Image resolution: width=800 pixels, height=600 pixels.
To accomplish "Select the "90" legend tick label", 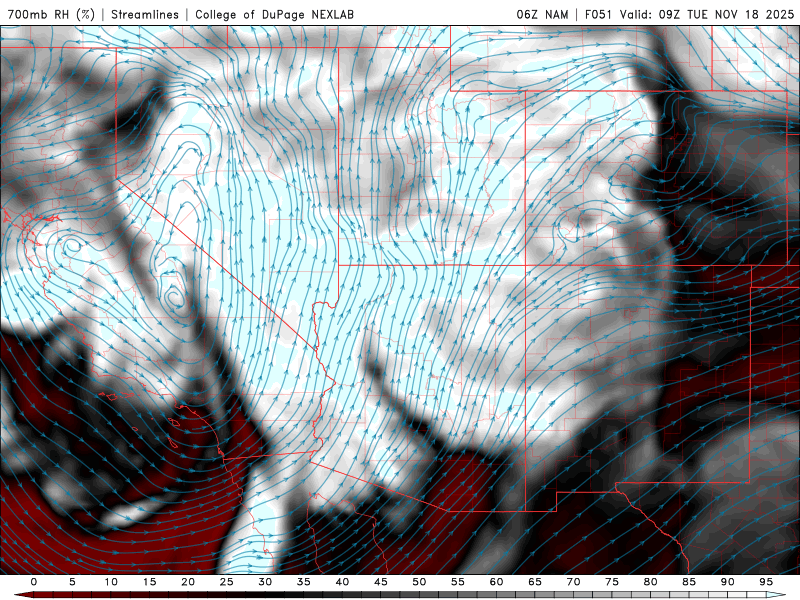I will [x=728, y=582].
